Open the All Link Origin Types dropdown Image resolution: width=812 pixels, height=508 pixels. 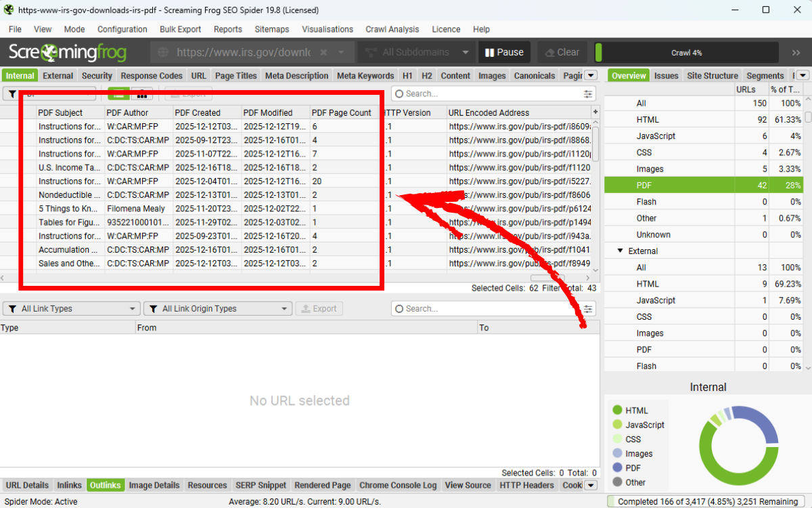point(217,309)
